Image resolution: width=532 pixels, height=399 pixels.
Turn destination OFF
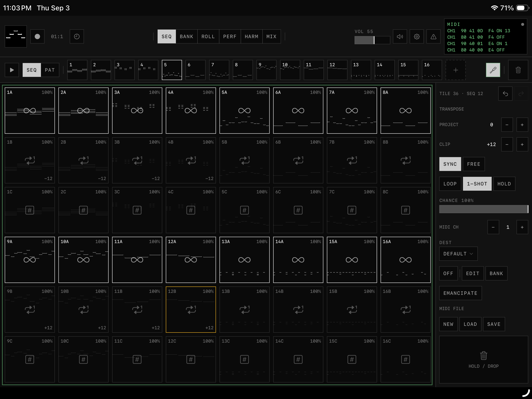(x=449, y=273)
